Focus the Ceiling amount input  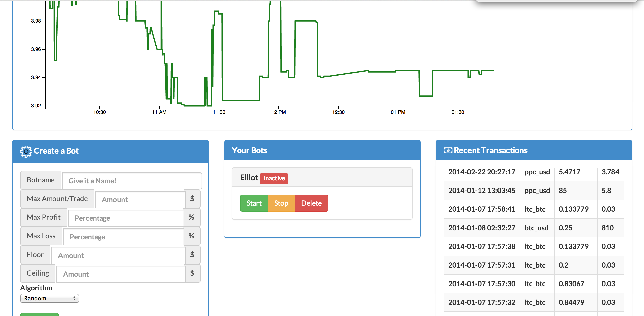coord(121,274)
